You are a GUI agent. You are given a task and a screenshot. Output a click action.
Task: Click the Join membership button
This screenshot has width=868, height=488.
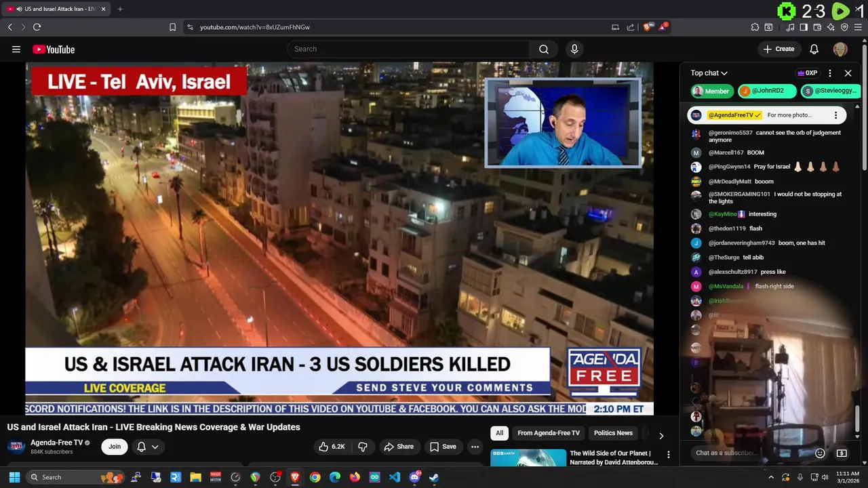[x=115, y=447]
